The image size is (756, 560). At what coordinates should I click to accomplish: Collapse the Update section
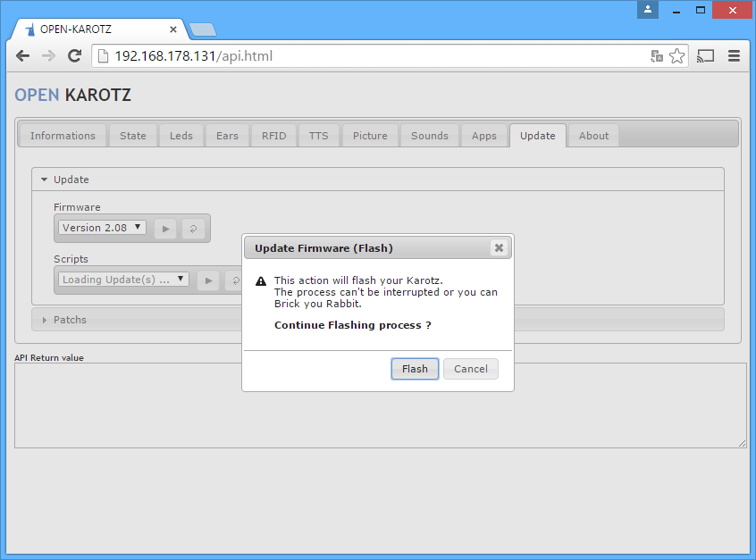pyautogui.click(x=378, y=180)
